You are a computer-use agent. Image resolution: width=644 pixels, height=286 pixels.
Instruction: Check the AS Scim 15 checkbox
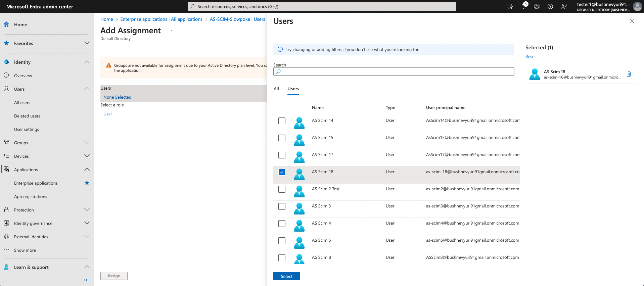pyautogui.click(x=282, y=138)
